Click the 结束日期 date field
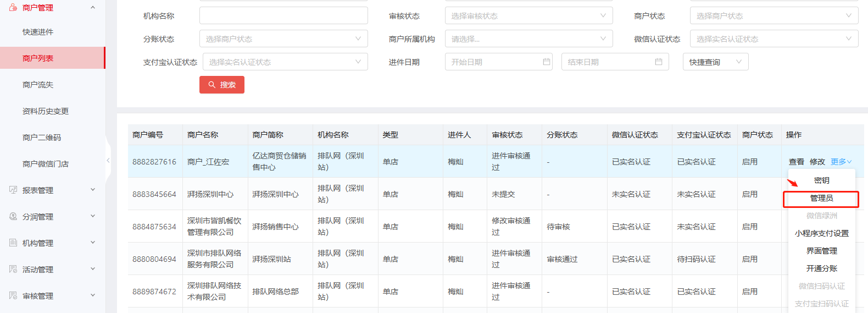 (615, 62)
